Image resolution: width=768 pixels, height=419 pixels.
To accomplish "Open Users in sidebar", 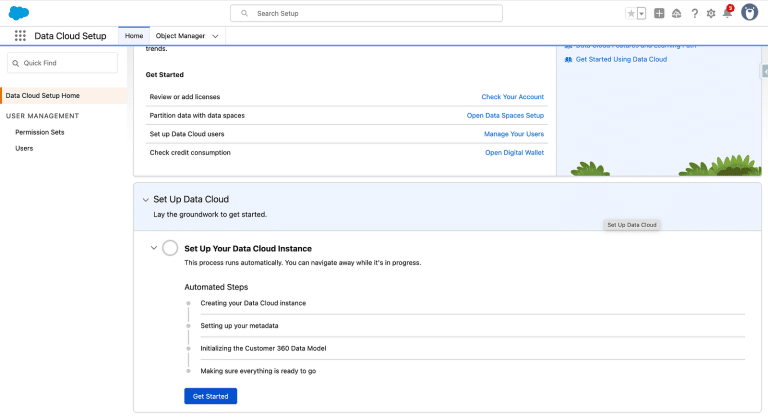I will [24, 148].
